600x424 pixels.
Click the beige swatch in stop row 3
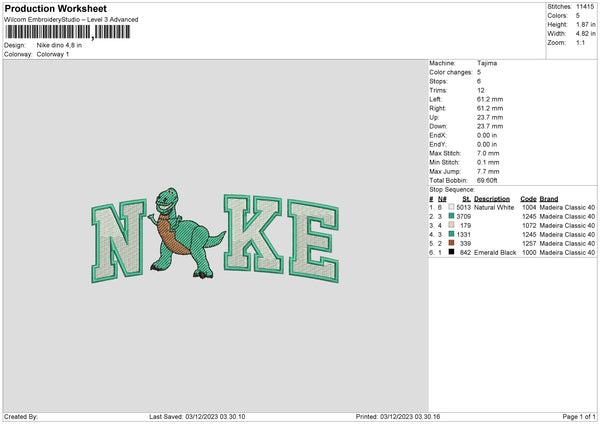pos(451,225)
